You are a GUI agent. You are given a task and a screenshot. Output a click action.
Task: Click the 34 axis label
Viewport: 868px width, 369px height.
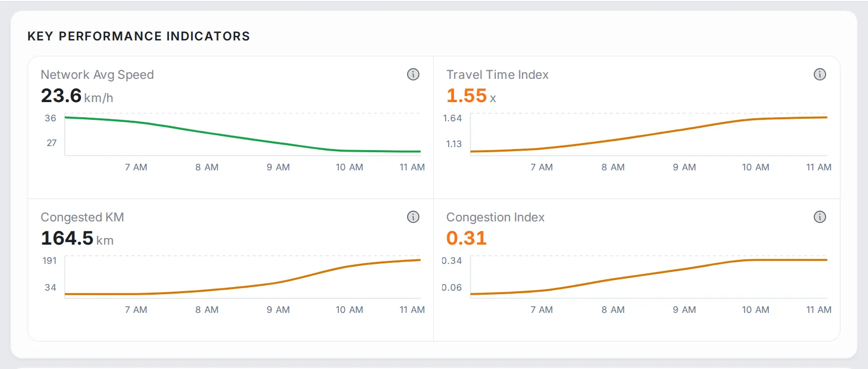coord(51,288)
